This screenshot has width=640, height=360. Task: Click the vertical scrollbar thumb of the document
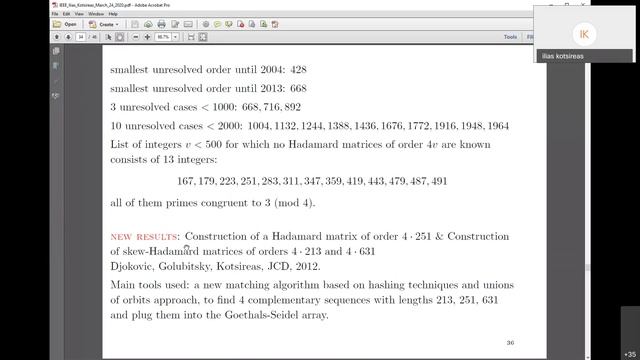[588, 268]
